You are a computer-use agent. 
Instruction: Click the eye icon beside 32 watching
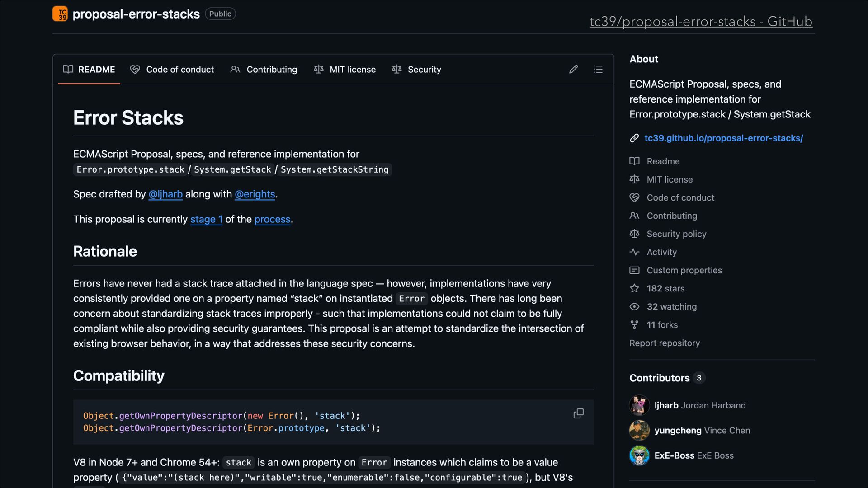pyautogui.click(x=634, y=307)
